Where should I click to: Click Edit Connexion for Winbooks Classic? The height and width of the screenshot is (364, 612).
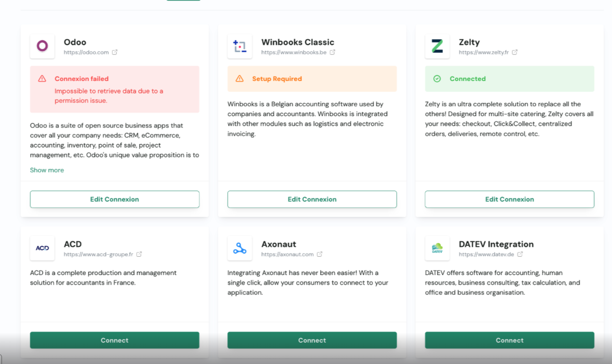[x=312, y=199]
